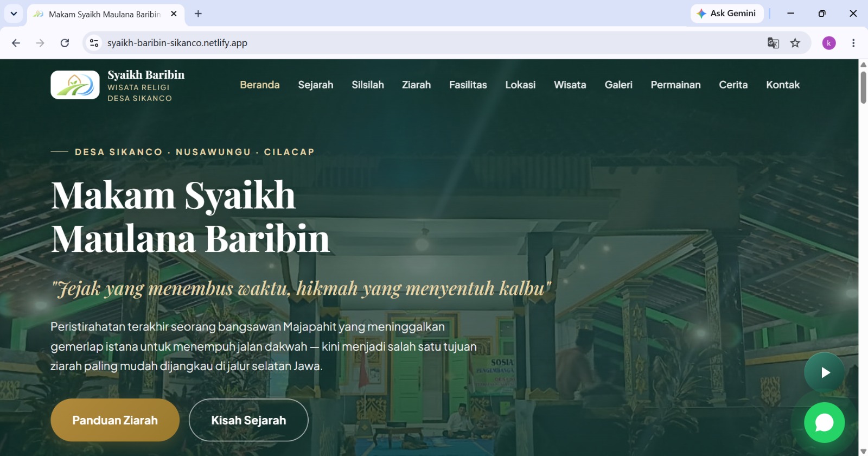Navigate to the Wisata section

pyautogui.click(x=570, y=85)
